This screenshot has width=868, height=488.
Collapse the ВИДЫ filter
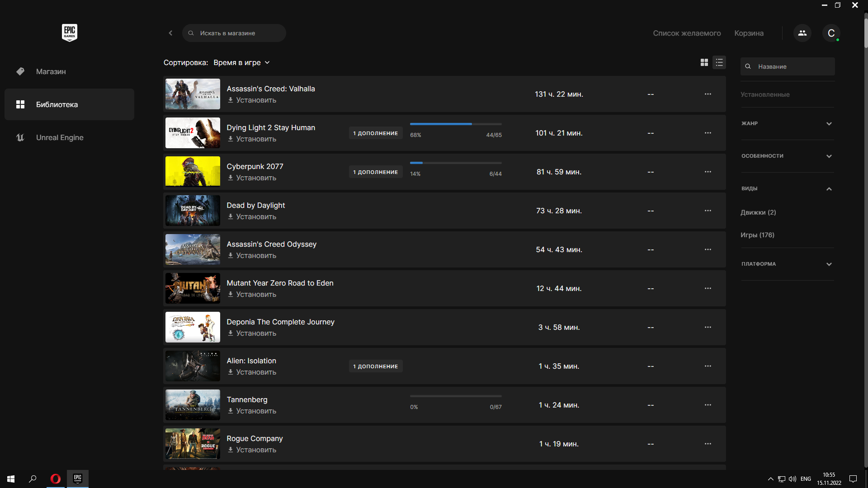pyautogui.click(x=787, y=188)
